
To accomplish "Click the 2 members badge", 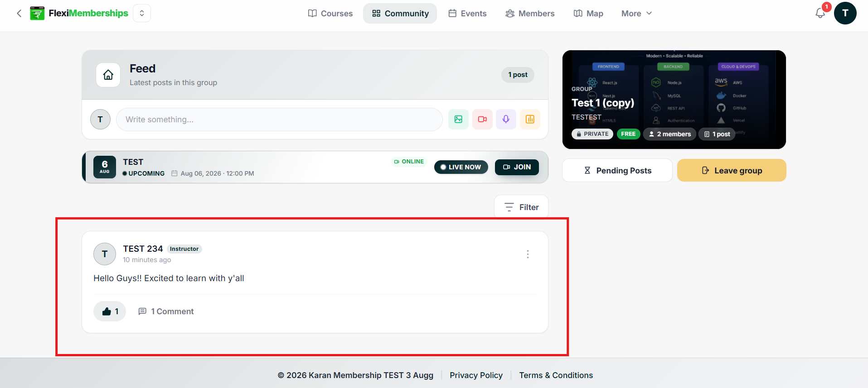I will [x=669, y=134].
